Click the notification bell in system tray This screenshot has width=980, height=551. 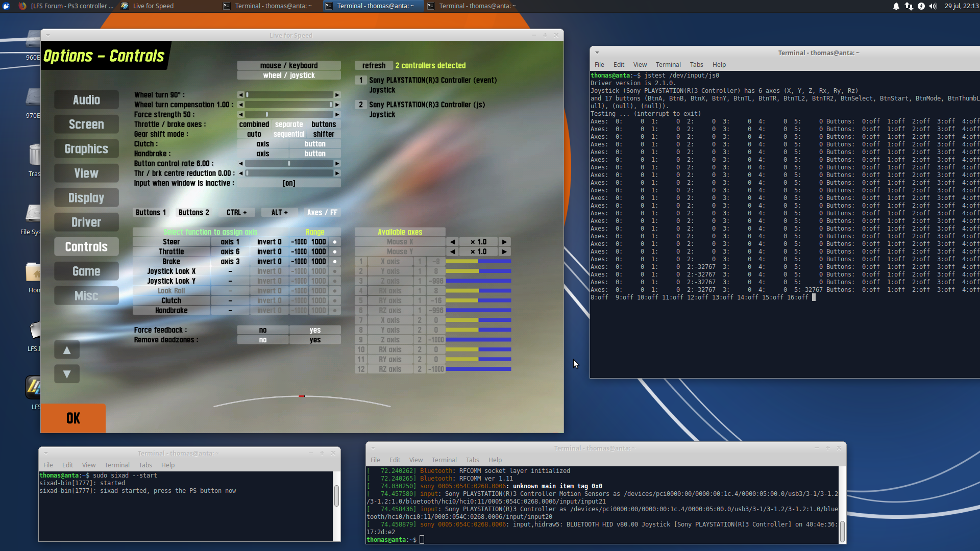[896, 6]
